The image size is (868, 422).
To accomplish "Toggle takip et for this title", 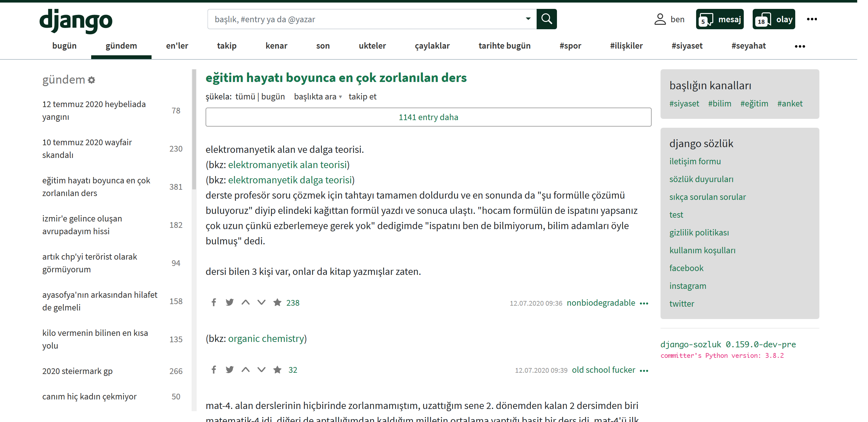I will click(362, 97).
